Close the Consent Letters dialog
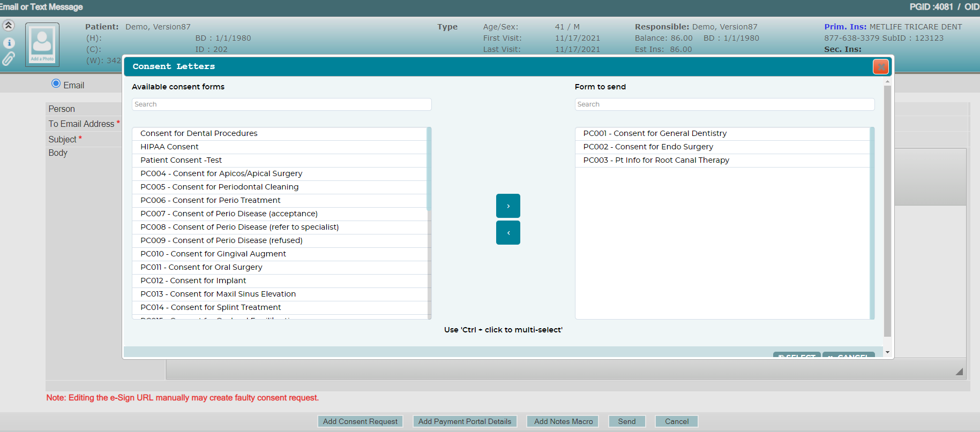Image resolution: width=980 pixels, height=432 pixels. tap(880, 66)
